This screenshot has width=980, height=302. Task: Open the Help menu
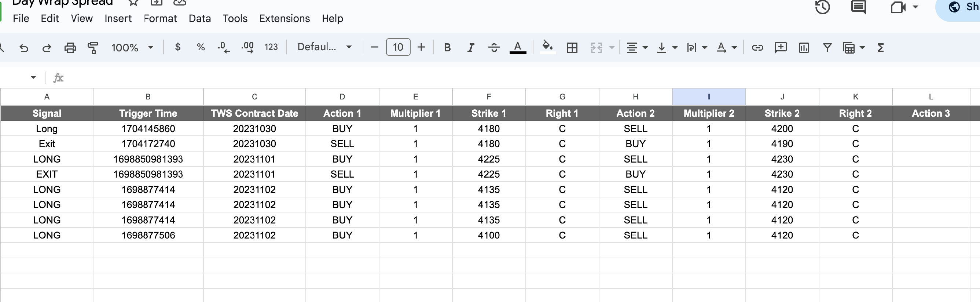point(333,18)
